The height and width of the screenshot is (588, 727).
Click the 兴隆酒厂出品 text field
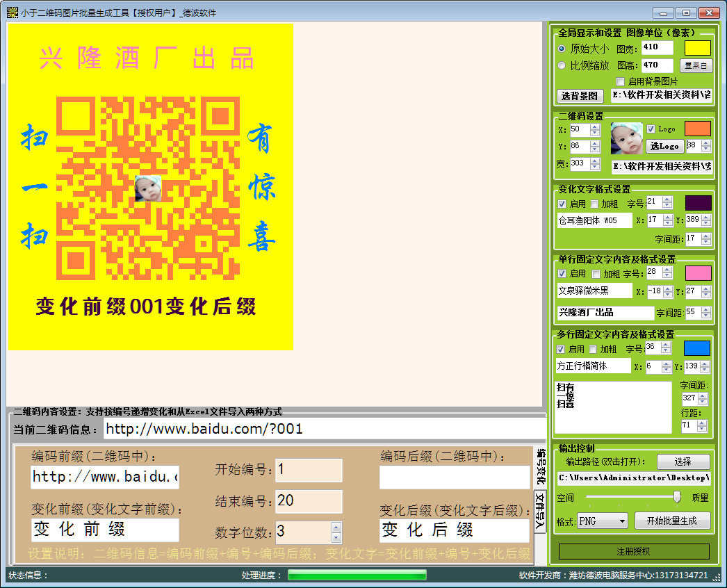click(605, 313)
